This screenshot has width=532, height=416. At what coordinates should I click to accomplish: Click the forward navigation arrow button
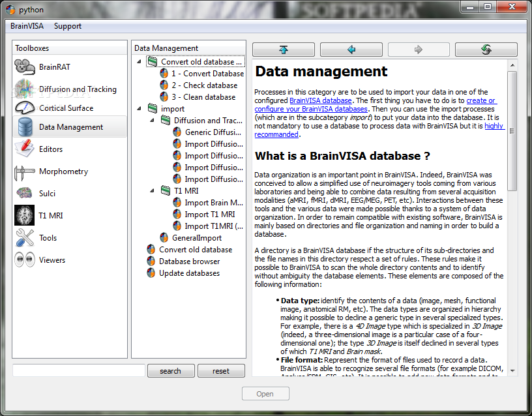(419, 50)
